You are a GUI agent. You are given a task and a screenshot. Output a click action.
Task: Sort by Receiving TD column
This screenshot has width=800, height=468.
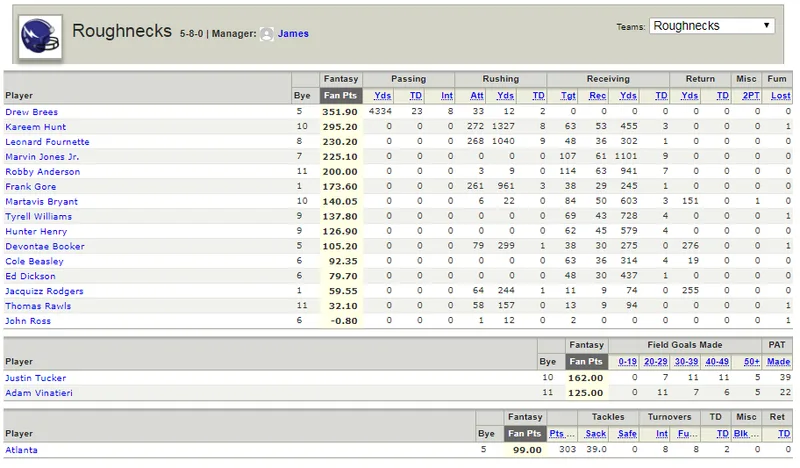tap(662, 95)
